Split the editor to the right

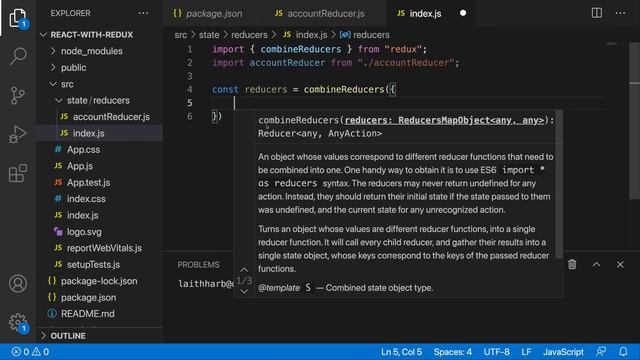coord(597,13)
